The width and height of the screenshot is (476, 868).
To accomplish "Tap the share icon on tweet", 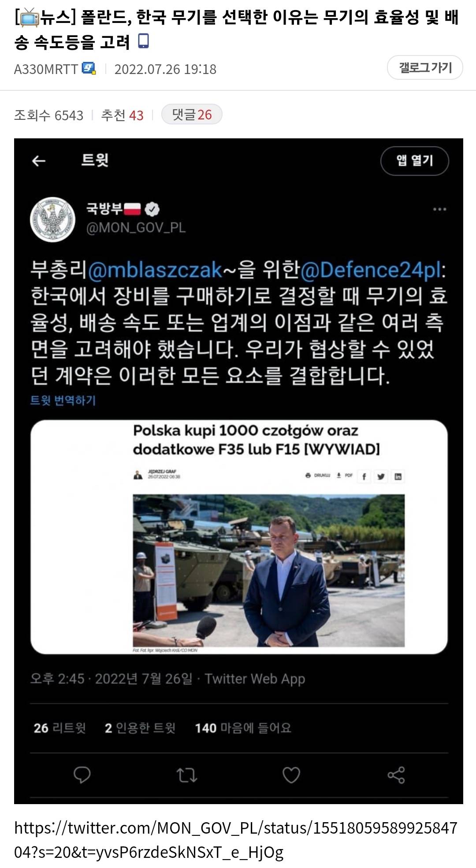I will click(396, 775).
